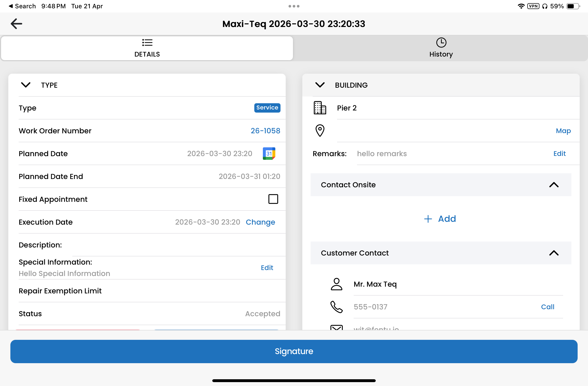Click the Service type badge
The width and height of the screenshot is (588, 386).
pos(267,108)
